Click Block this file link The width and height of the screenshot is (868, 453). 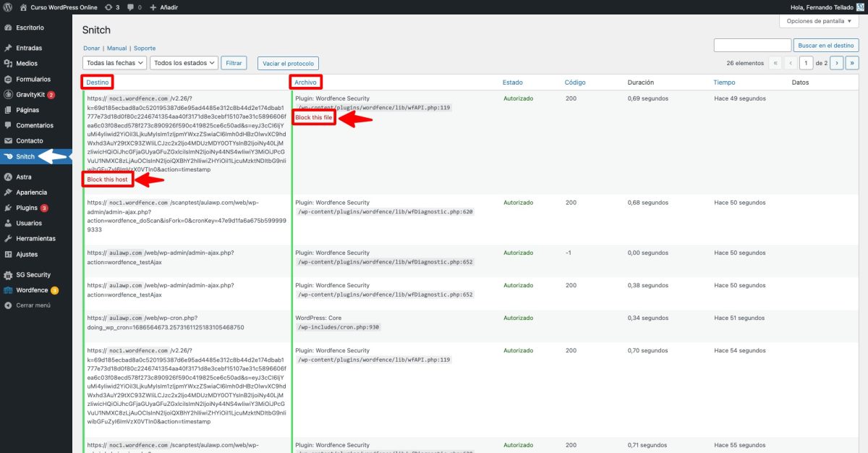tap(314, 117)
